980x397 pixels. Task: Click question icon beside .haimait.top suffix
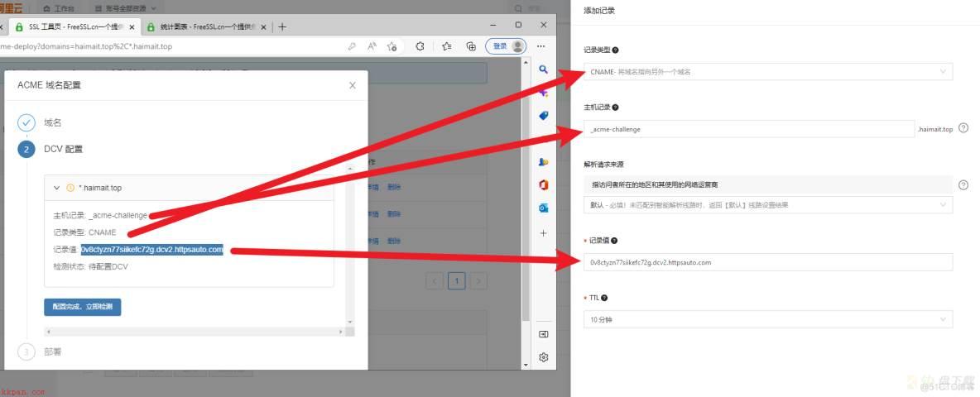pyautogui.click(x=963, y=128)
